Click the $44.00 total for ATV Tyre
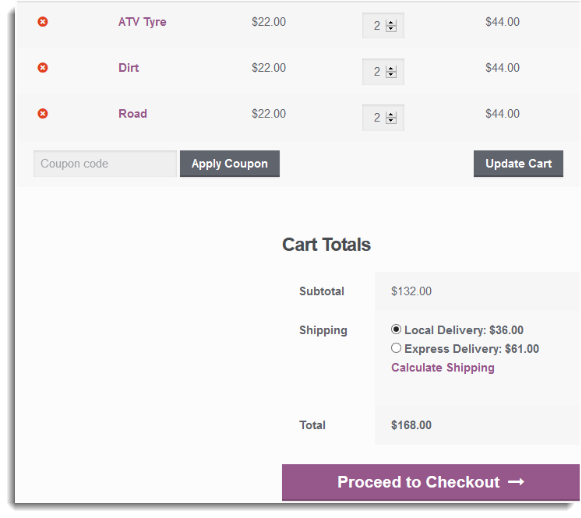 (x=502, y=22)
